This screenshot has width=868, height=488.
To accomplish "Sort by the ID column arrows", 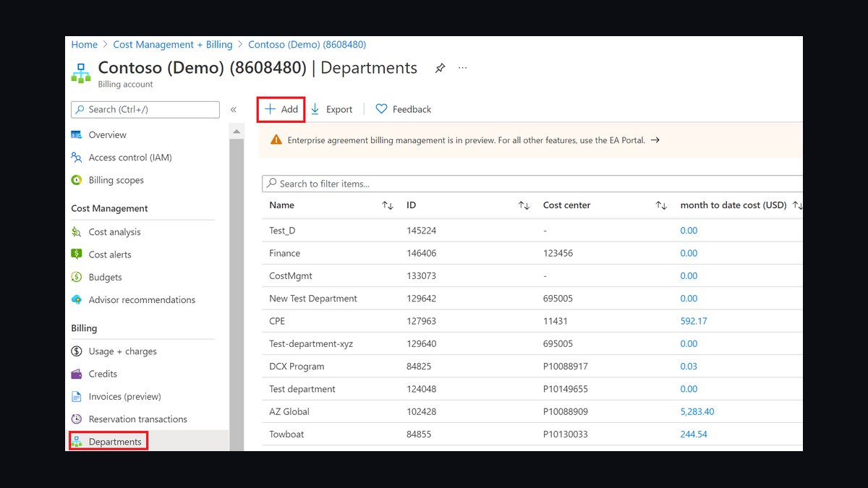I will pos(524,205).
